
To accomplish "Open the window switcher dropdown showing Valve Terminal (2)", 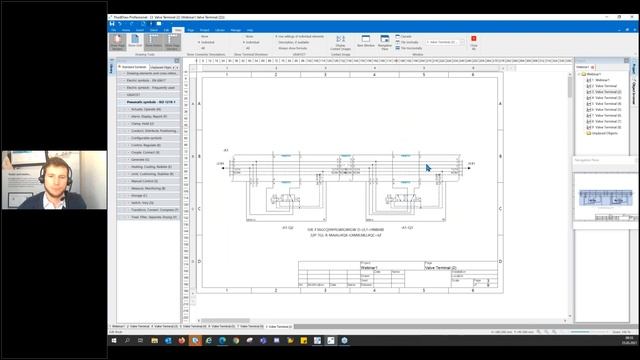I will (x=445, y=42).
